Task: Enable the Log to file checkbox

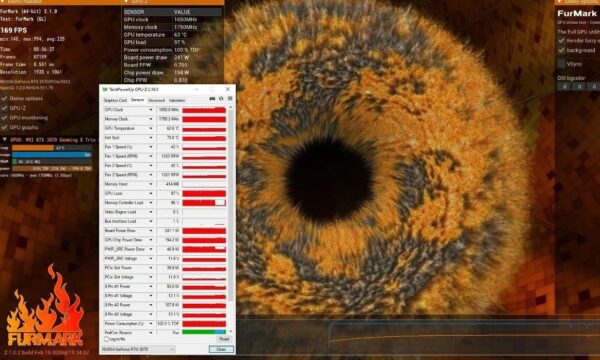Action: (106, 339)
